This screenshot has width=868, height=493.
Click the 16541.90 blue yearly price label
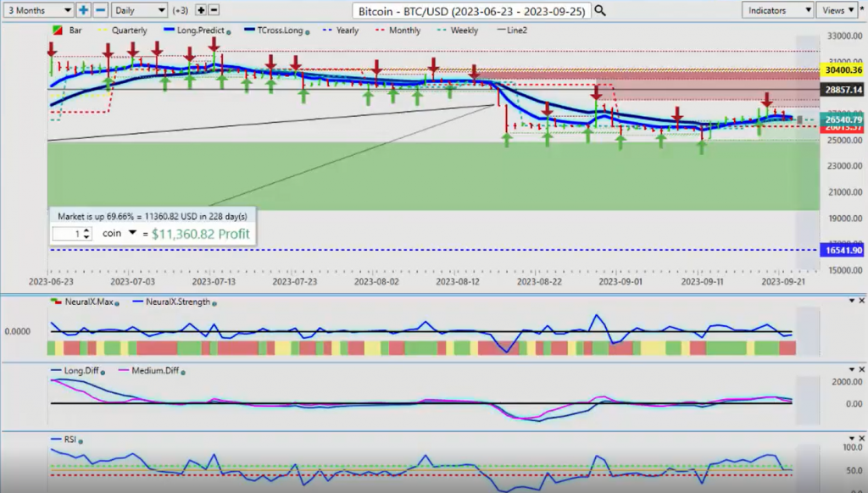point(843,250)
